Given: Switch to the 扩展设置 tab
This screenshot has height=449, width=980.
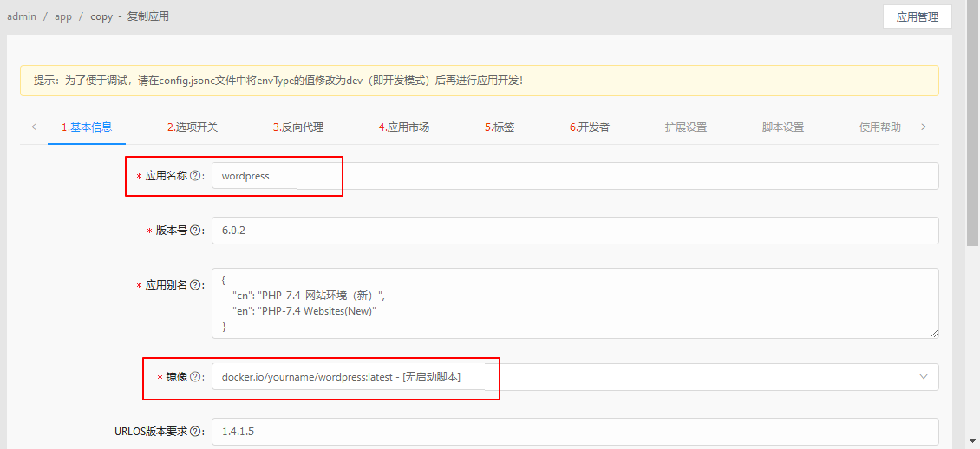Looking at the screenshot, I should pyautogui.click(x=686, y=127).
